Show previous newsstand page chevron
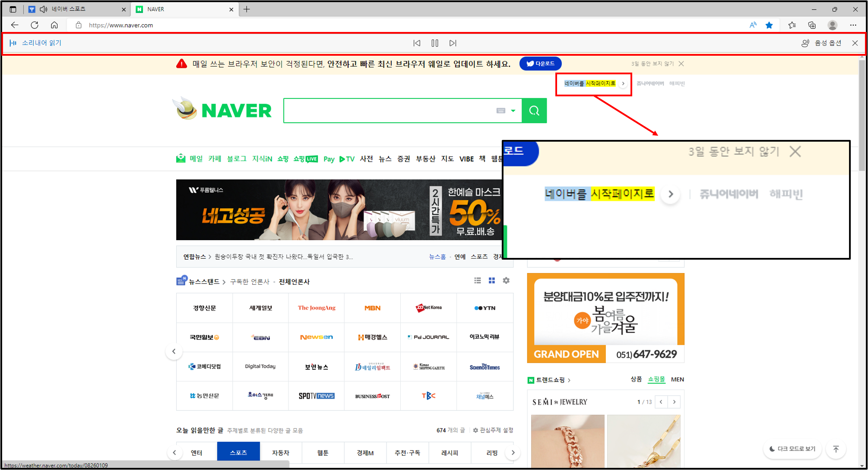This screenshot has width=868, height=470. coord(174,351)
